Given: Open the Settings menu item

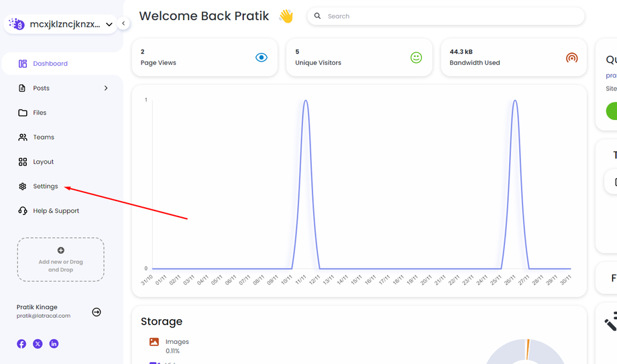Looking at the screenshot, I should (x=46, y=186).
